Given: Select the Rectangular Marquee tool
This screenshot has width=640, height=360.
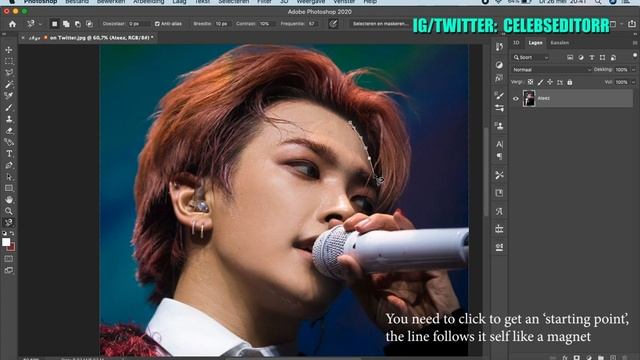Looking at the screenshot, I should coord(9,61).
